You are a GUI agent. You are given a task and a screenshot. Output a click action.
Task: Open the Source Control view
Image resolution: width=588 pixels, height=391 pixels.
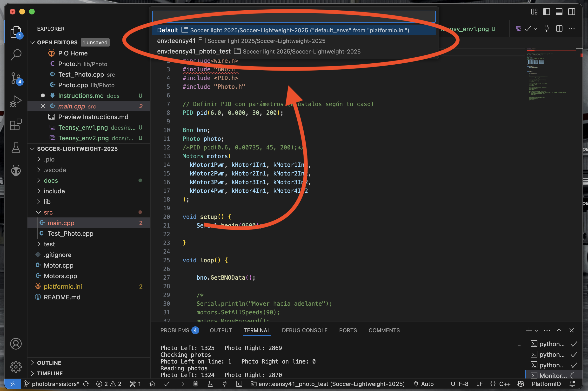[x=16, y=78]
